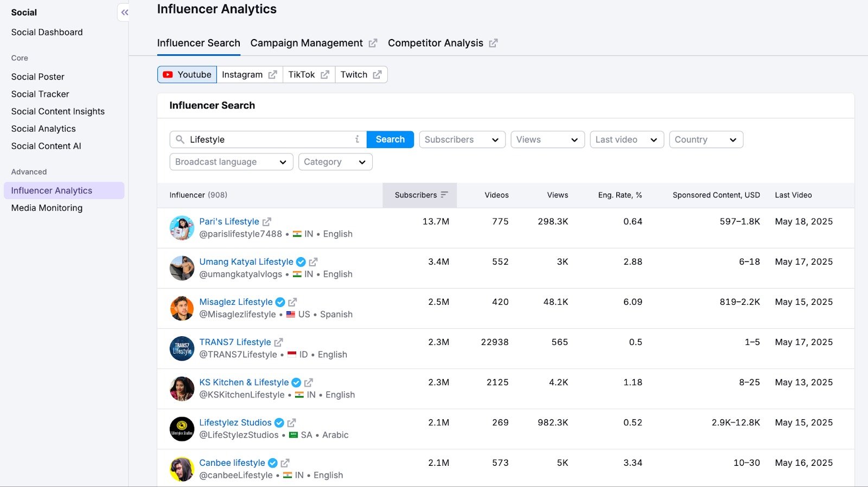
Task: Open the Country filter dropdown
Action: (705, 139)
